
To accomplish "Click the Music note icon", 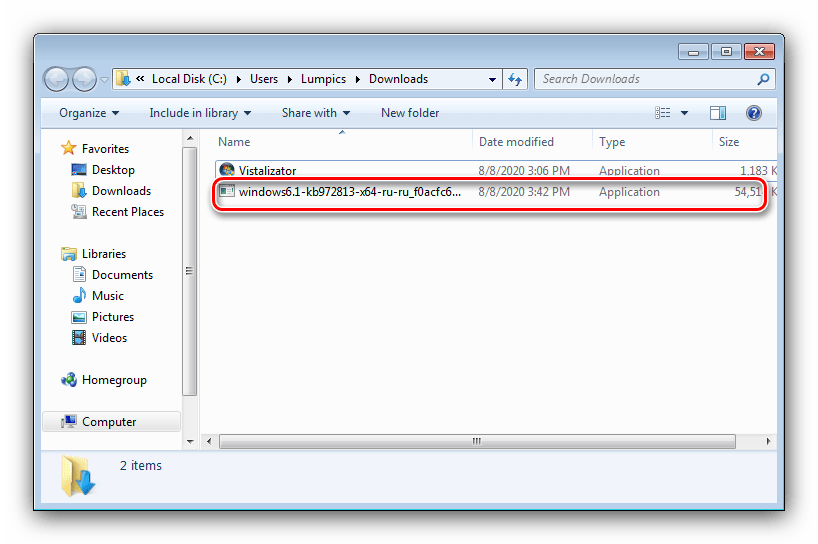I will point(79,295).
